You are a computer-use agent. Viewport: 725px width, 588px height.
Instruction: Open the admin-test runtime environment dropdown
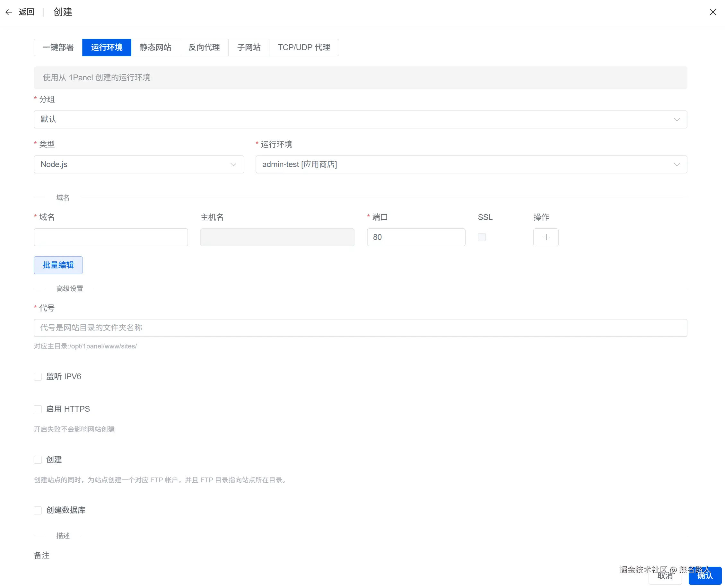(471, 164)
